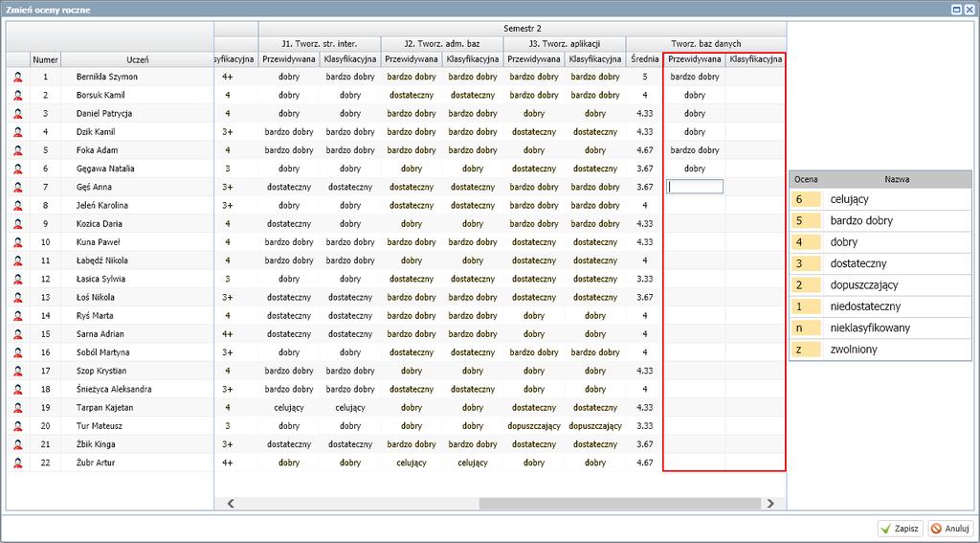Click the student icon next to Kozica Daria
This screenshot has height=543, width=980.
[x=17, y=224]
